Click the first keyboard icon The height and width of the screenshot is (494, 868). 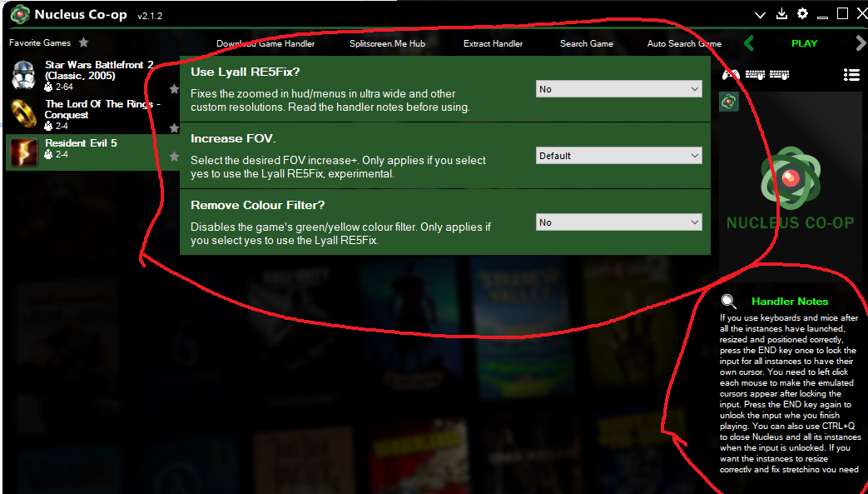pos(755,74)
